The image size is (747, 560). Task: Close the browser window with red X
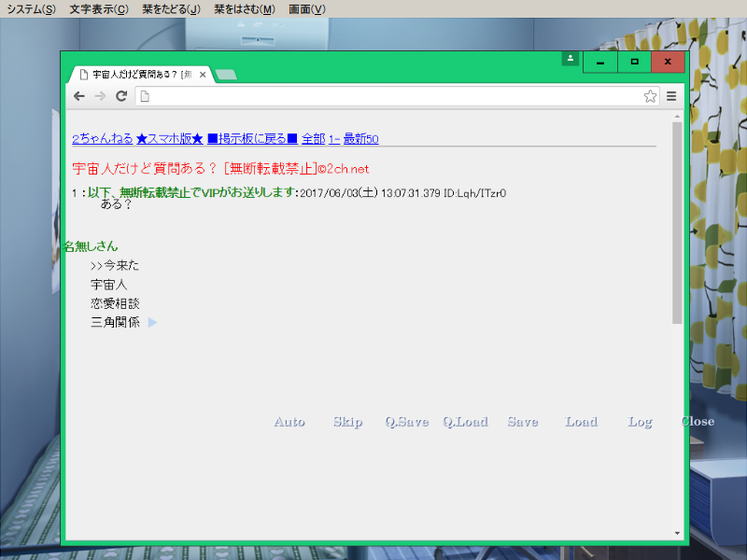coord(668,62)
